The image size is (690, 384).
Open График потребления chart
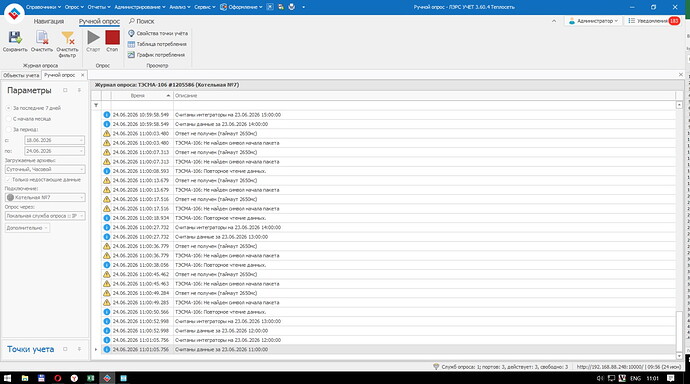(156, 55)
